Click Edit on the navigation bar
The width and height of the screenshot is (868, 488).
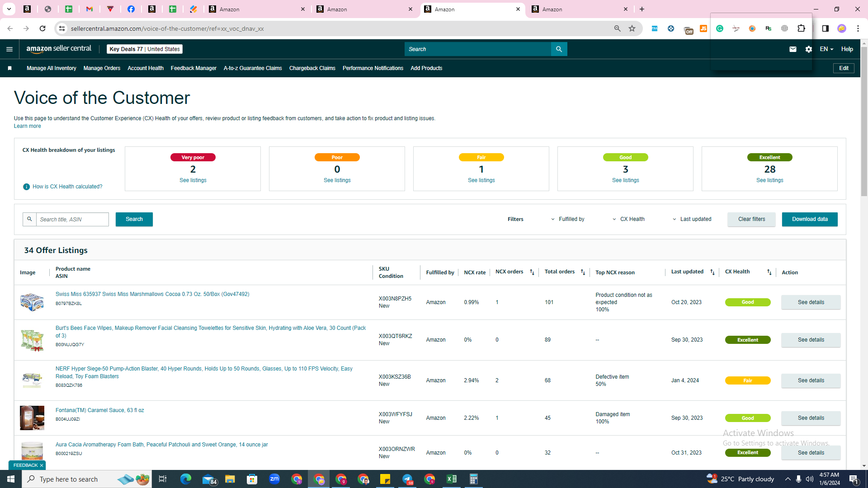[x=844, y=68]
